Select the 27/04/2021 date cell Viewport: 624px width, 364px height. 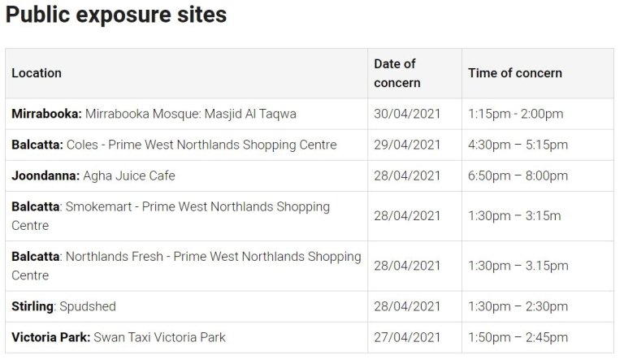[x=407, y=337]
